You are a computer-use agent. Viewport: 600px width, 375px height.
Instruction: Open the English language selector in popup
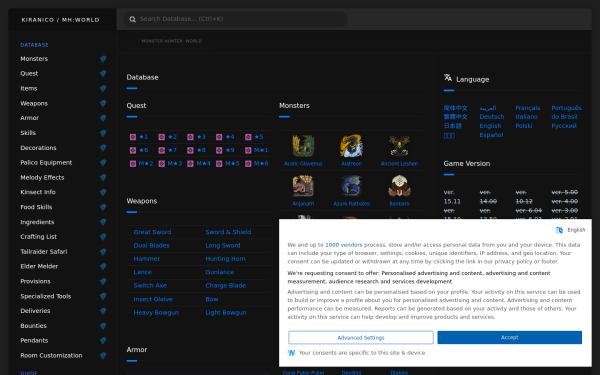[570, 230]
